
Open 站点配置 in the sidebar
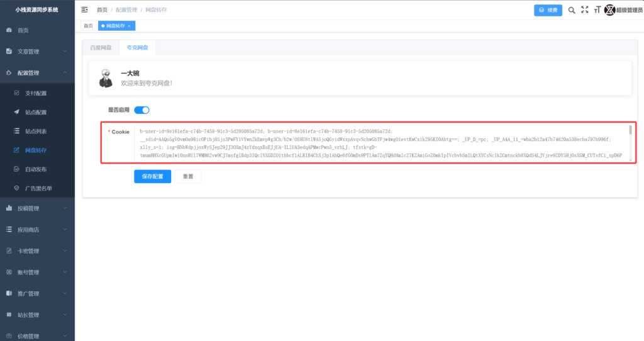click(36, 112)
